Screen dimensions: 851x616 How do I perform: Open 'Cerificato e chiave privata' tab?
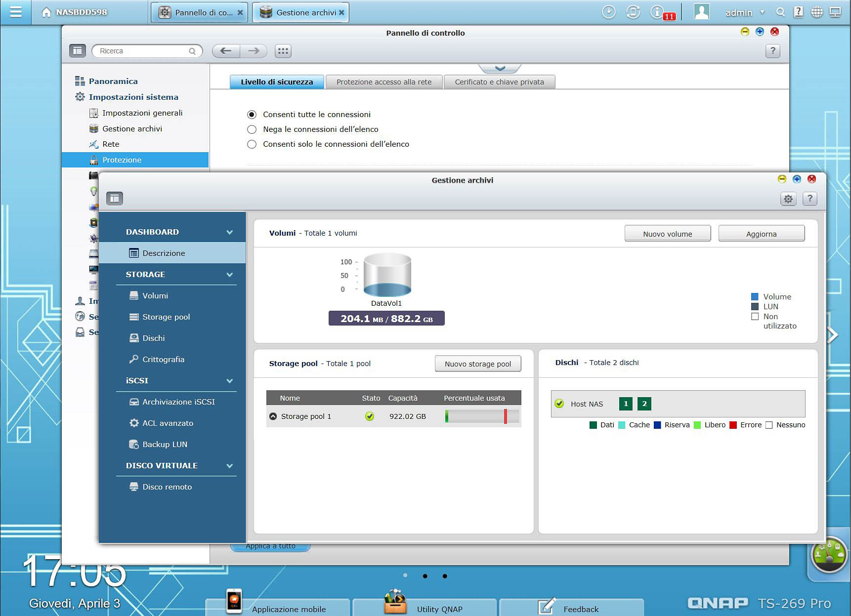point(499,82)
